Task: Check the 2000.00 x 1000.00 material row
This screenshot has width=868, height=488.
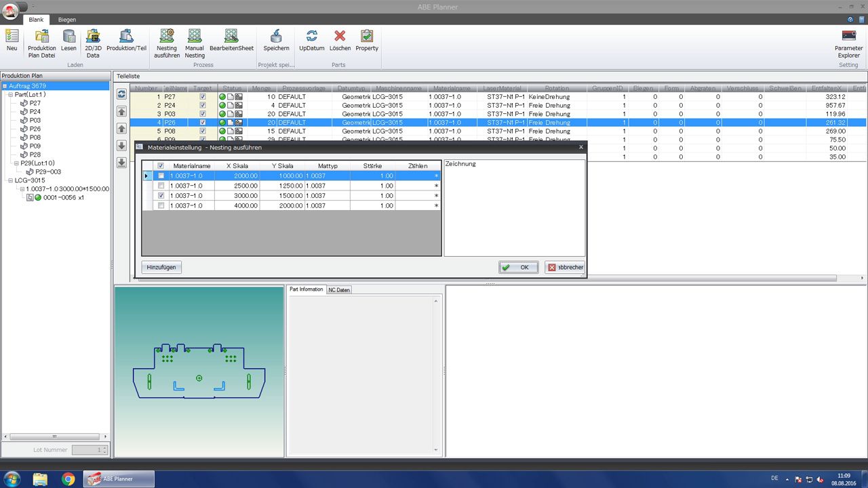Action: 161,176
